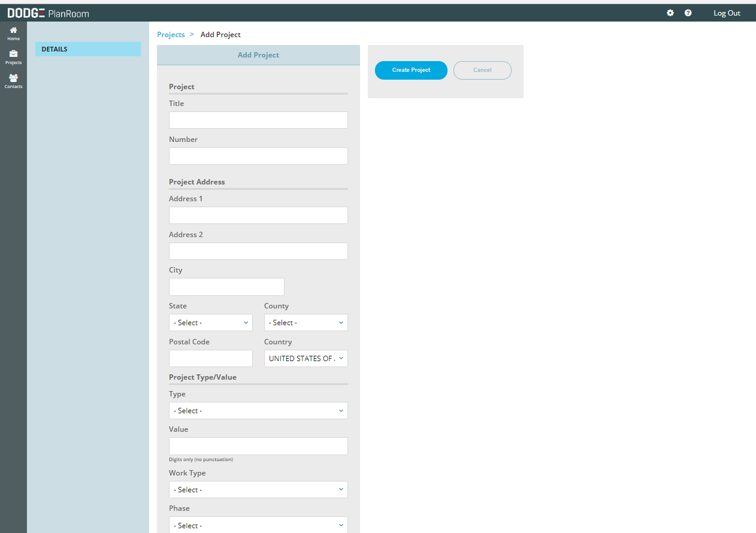Expand the Phase selection dropdown
756x533 pixels.
258,525
